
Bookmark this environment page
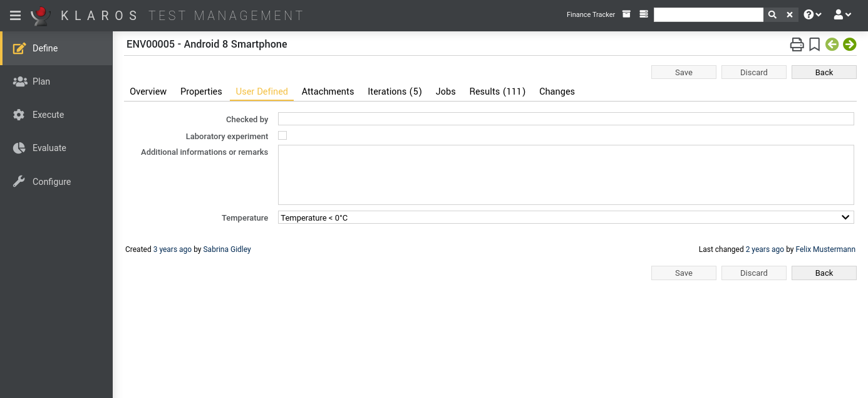click(814, 45)
